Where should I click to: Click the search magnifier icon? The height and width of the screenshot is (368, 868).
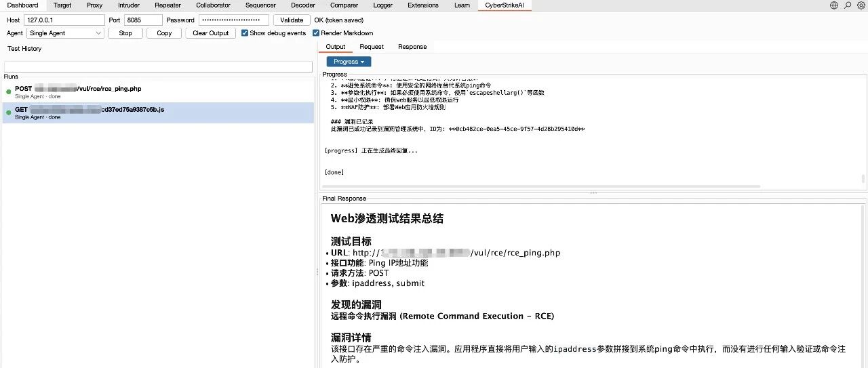click(x=848, y=5)
